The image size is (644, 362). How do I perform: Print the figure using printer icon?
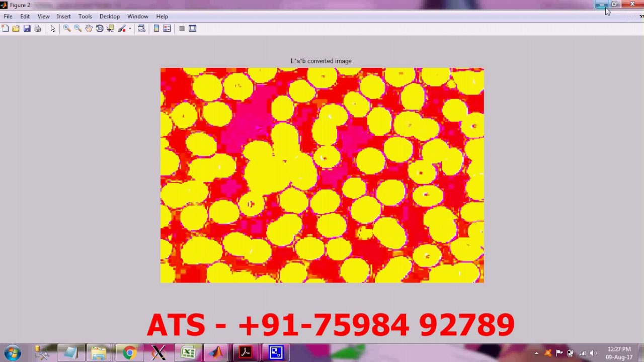click(x=38, y=29)
